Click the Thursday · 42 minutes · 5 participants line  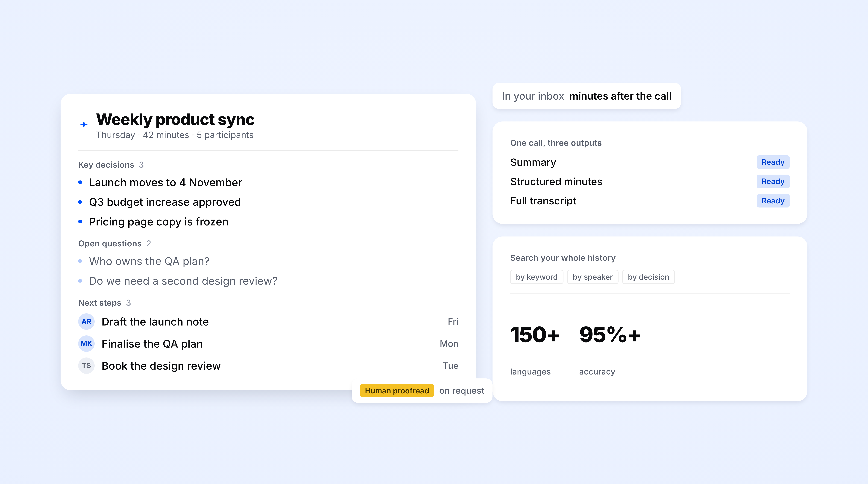tap(175, 135)
